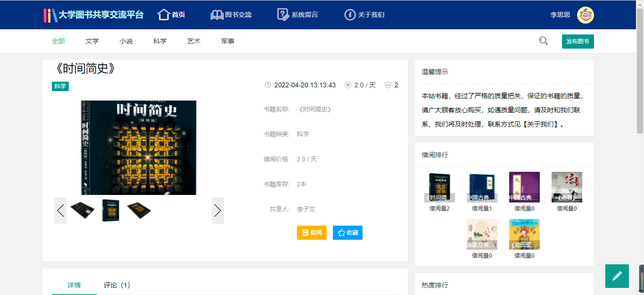Image resolution: width=644 pixels, height=295 pixels.
Task: Click the main 时间简史 cover image
Action: click(x=139, y=147)
